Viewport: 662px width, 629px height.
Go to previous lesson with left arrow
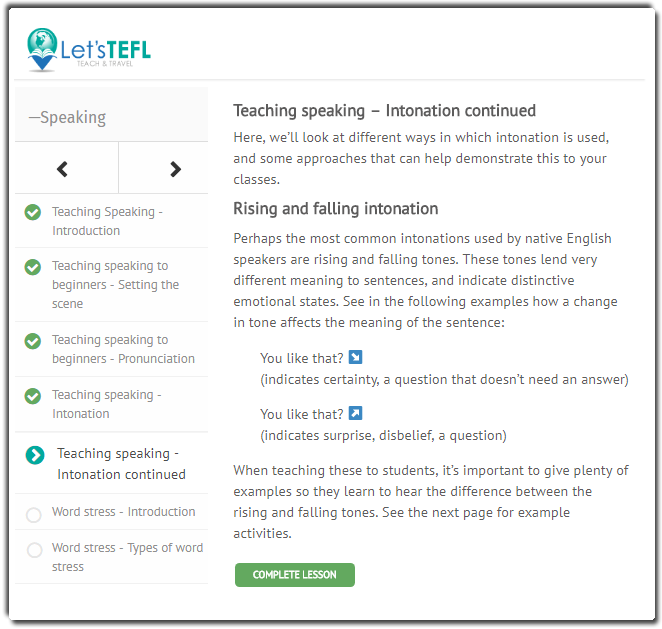pos(62,169)
